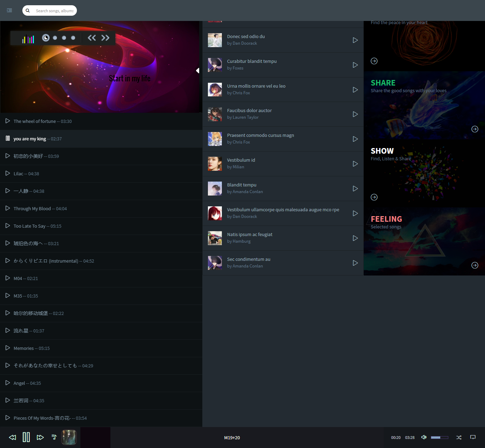Viewport: 485px width, 448px height.
Task: Skip to the next track
Action: (40, 437)
